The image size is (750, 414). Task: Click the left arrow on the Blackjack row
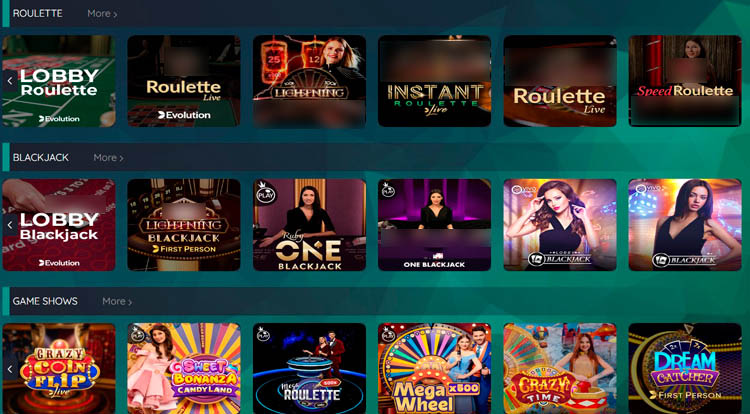[10, 225]
